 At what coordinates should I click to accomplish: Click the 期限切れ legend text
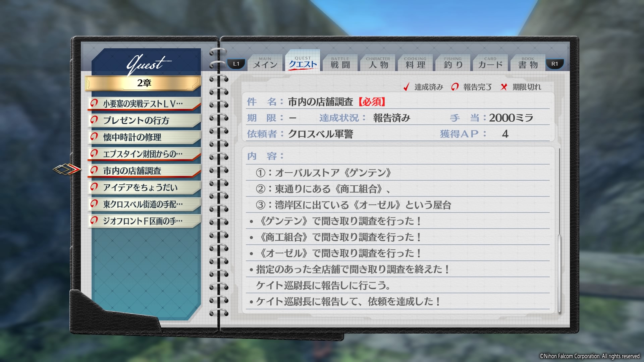(527, 87)
